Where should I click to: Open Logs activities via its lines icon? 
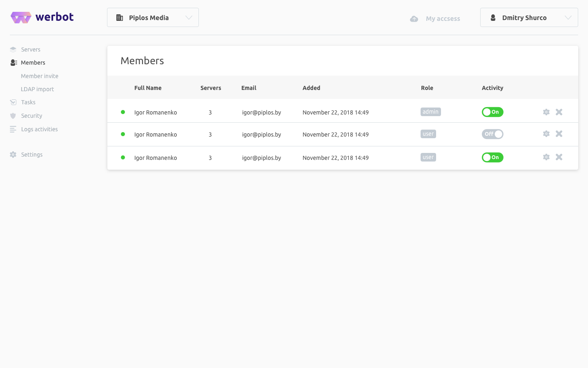tap(13, 129)
